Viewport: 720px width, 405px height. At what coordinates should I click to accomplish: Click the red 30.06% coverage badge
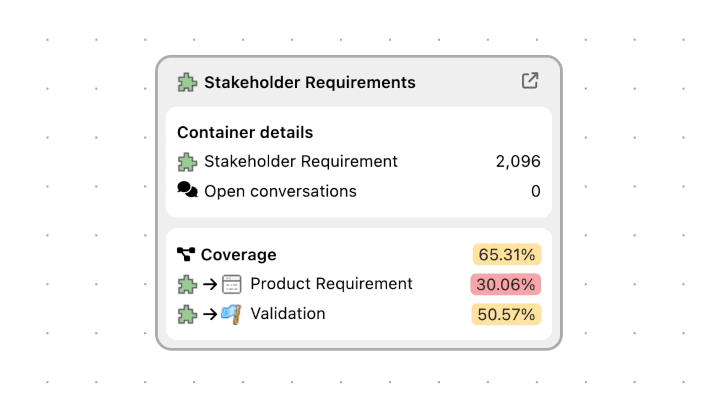[x=506, y=284]
